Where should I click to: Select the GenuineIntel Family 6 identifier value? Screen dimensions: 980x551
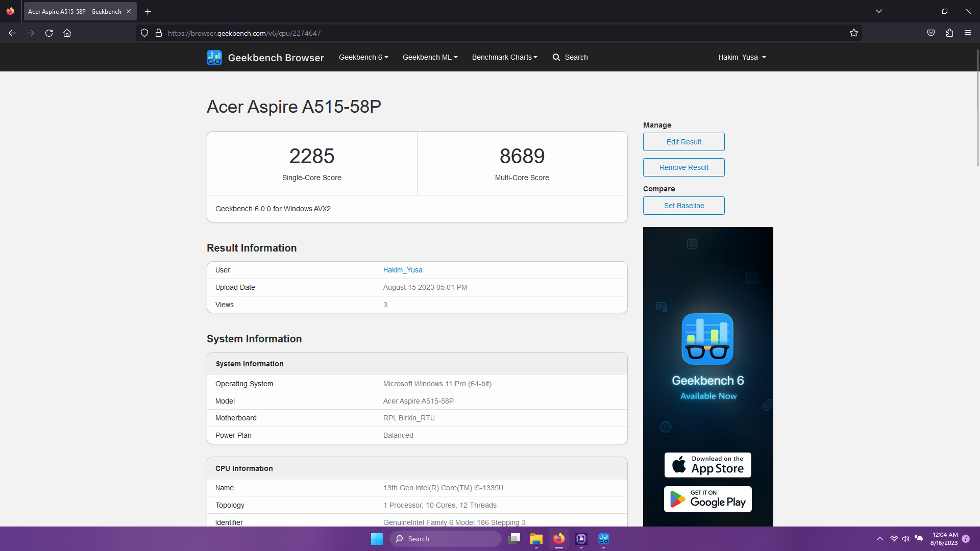tap(454, 522)
